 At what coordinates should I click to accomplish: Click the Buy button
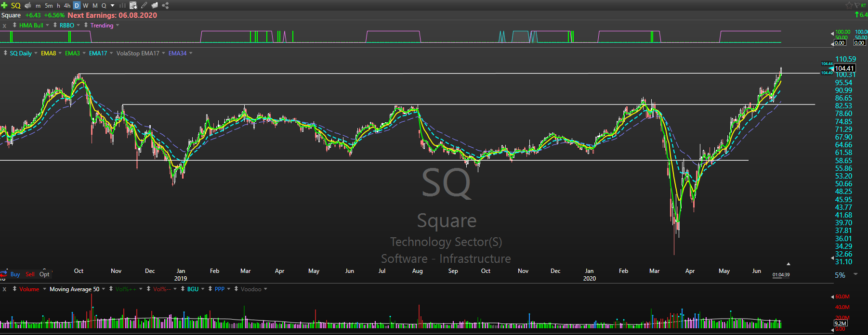click(x=15, y=274)
